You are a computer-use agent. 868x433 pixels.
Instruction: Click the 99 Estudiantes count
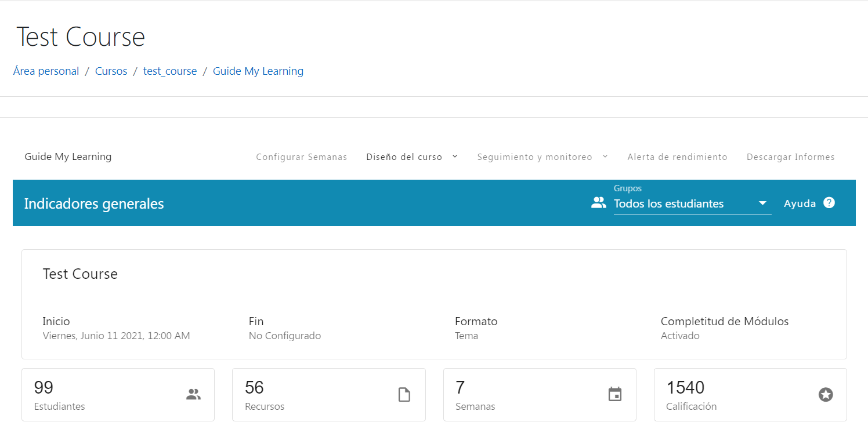click(x=44, y=387)
